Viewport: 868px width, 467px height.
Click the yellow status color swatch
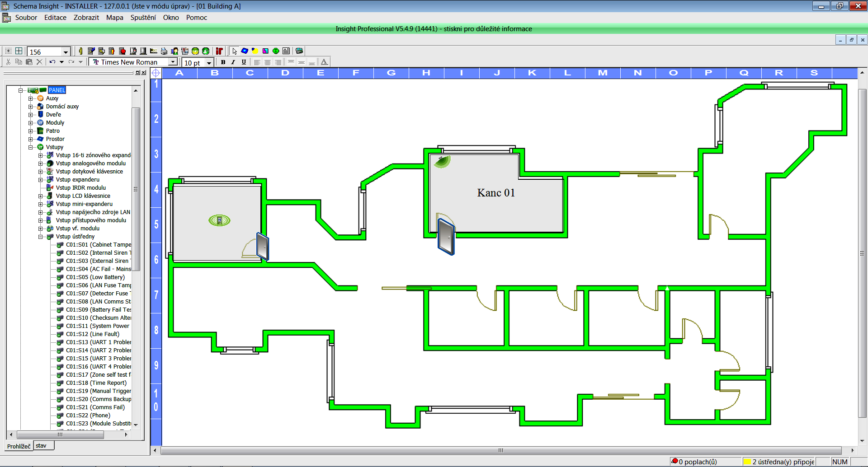point(748,462)
